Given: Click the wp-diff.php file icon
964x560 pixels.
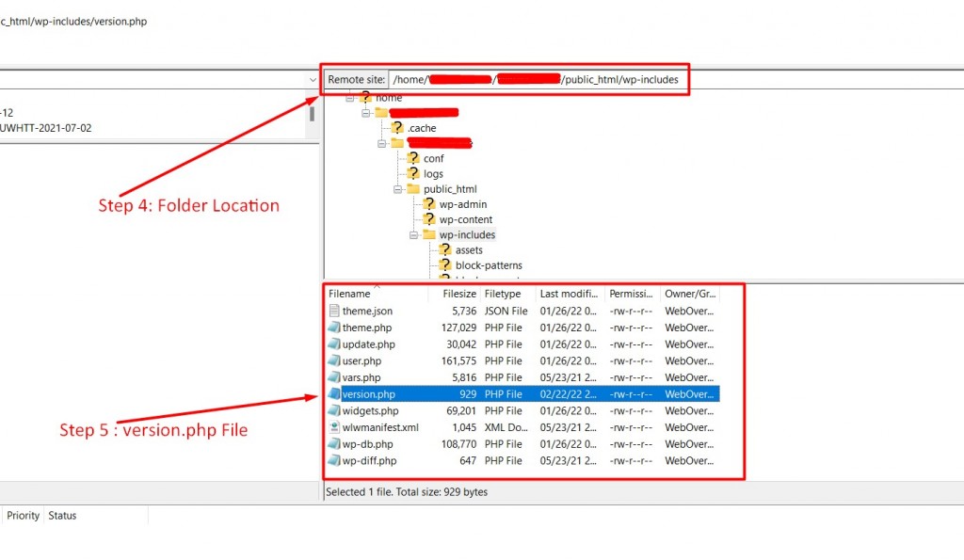Looking at the screenshot, I should (334, 460).
